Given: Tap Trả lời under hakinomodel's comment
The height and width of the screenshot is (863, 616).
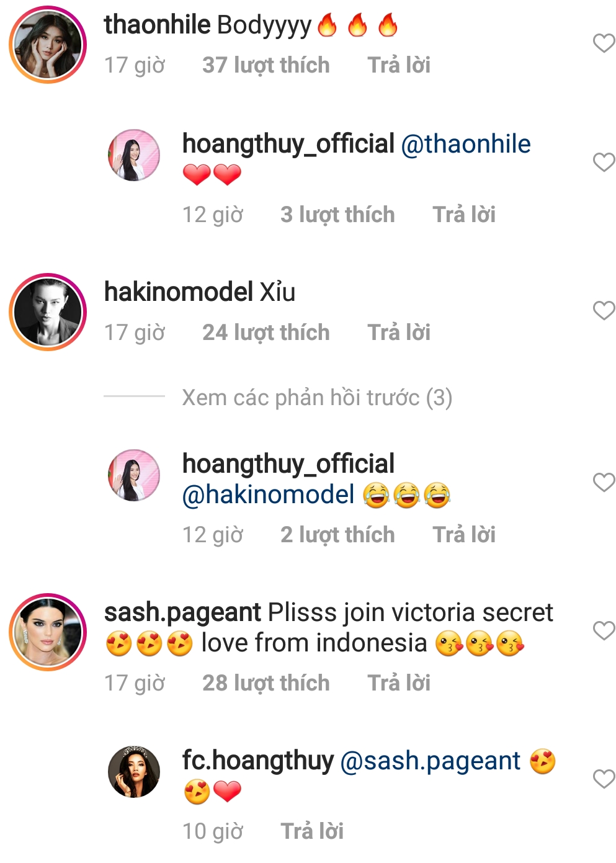Looking at the screenshot, I should point(399,333).
